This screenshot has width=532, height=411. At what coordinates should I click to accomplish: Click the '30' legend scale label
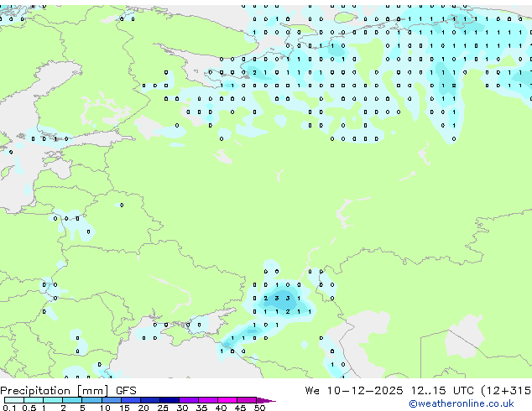pos(182,408)
